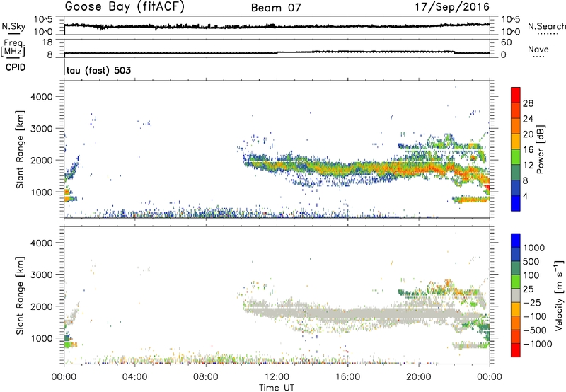Click the 4000 km tick in power panel
This screenshot has width=566, height=392.
tap(41, 97)
